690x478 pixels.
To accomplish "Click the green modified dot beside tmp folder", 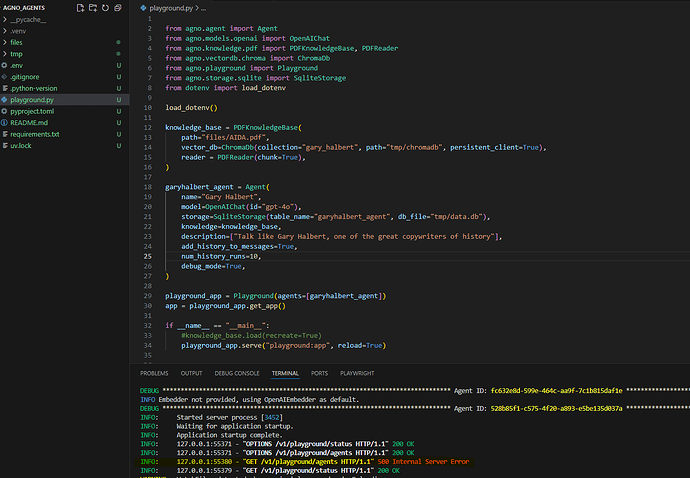I will click(118, 54).
